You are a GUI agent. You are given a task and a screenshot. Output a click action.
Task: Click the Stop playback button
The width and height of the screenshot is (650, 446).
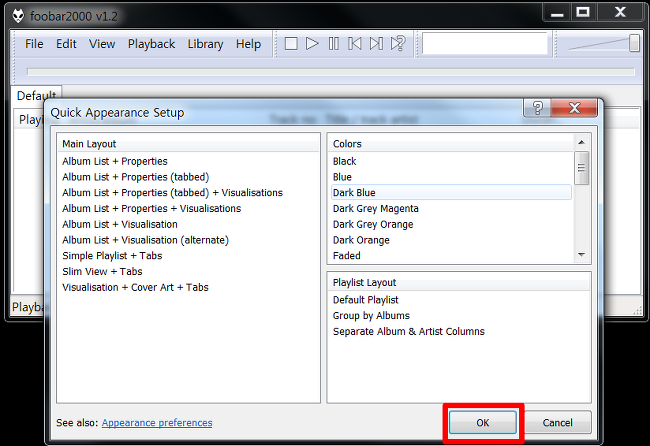pos(291,44)
